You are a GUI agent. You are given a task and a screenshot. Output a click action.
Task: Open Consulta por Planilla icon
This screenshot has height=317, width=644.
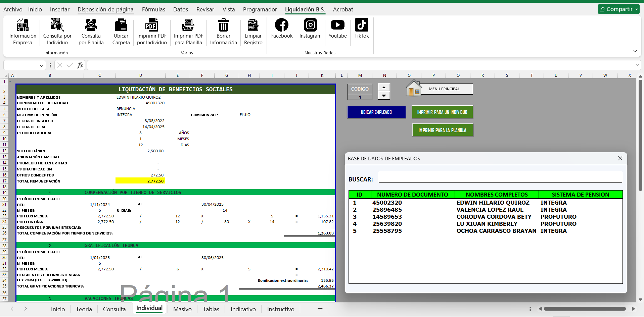click(x=91, y=25)
